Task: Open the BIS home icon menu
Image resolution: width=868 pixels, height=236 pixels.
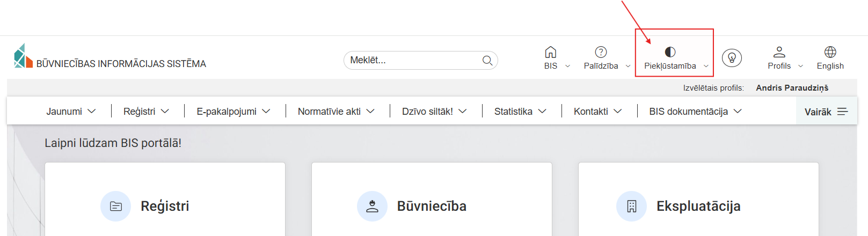Action: [551, 52]
